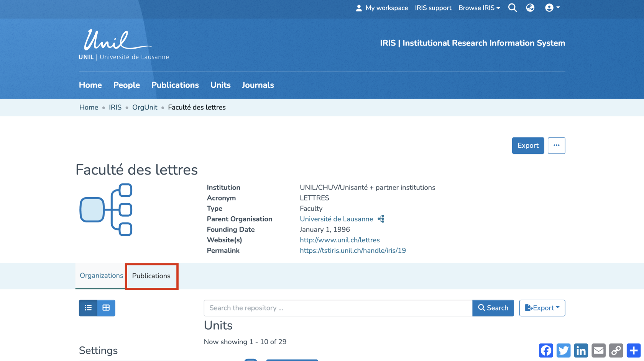This screenshot has width=644, height=361.
Task: Copy link using the chain icon
Action: [616, 350]
